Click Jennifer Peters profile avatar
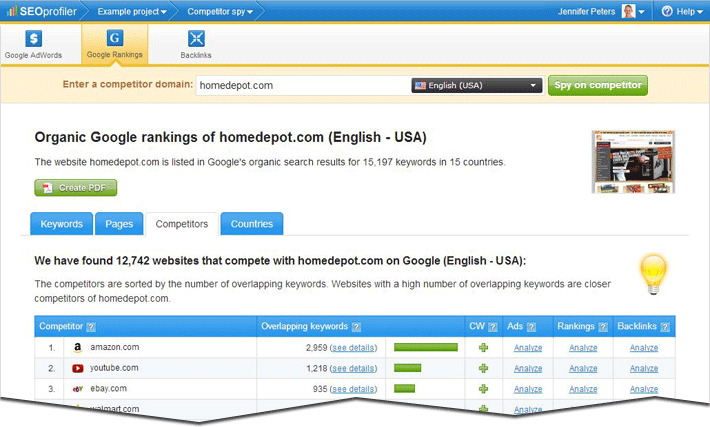 [628, 11]
